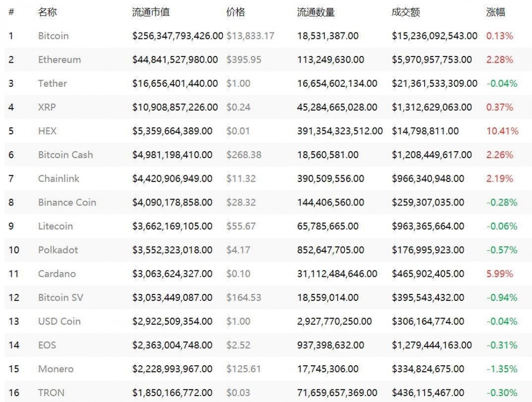The width and height of the screenshot is (532, 402).
Task: Click the 涨幅 column header
Action: click(x=496, y=12)
